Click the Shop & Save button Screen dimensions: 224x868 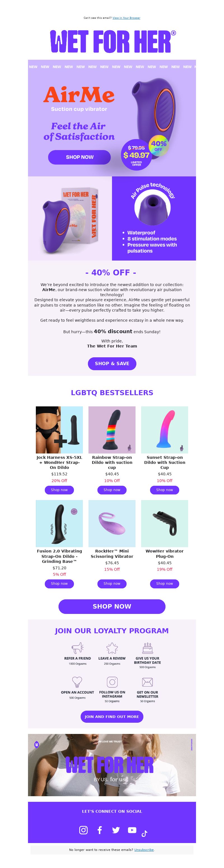pyautogui.click(x=112, y=363)
